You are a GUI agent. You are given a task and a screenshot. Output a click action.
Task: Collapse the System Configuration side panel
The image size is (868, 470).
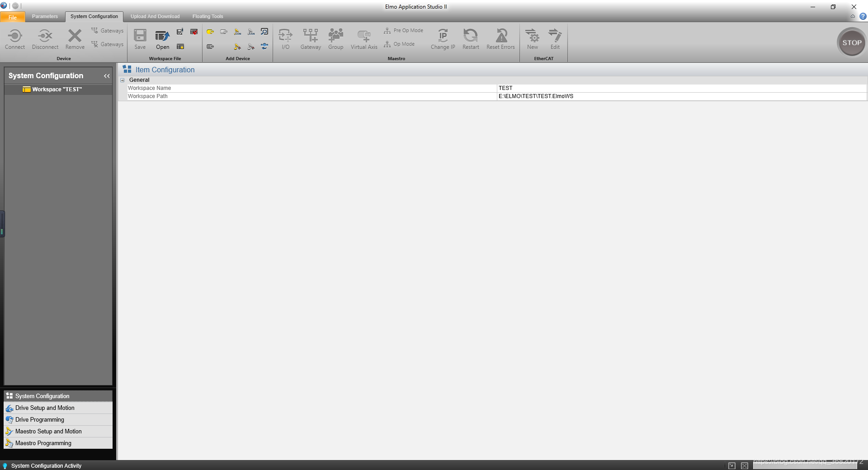[107, 76]
